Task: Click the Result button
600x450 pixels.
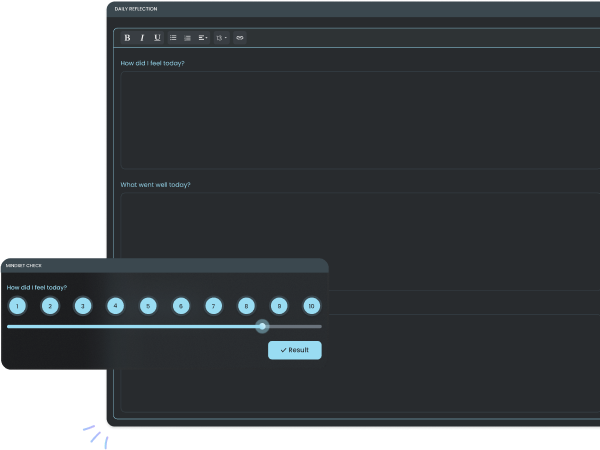Action: point(294,350)
